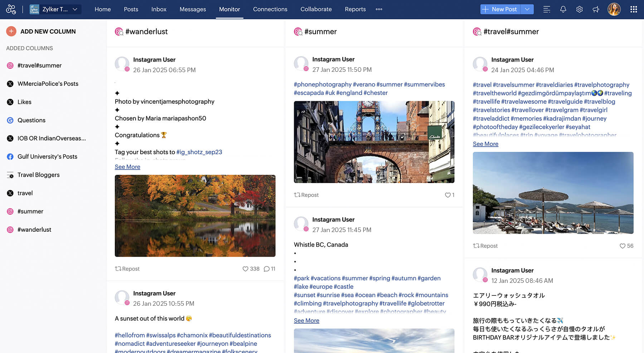Click See More on the wanderlust post

127,167
